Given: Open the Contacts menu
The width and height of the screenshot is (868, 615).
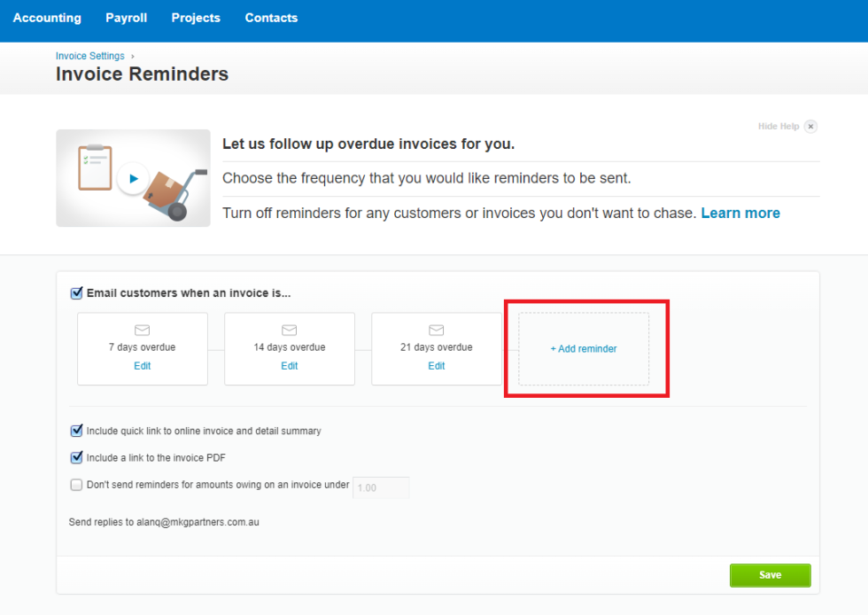Looking at the screenshot, I should pyautogui.click(x=271, y=17).
